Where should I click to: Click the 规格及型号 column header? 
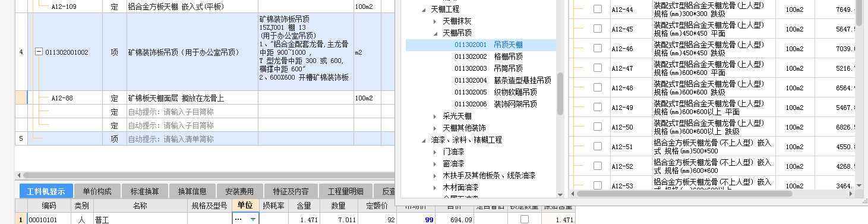point(209,206)
